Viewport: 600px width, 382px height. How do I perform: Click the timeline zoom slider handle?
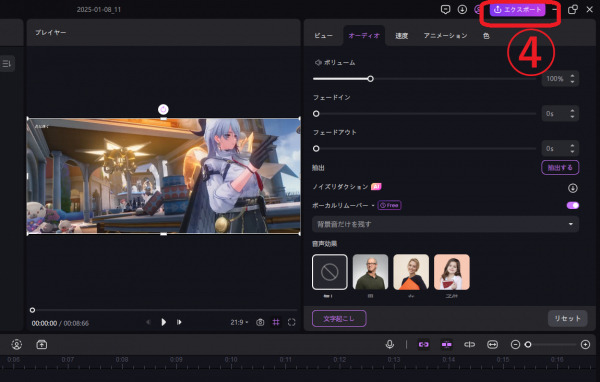[x=528, y=345]
